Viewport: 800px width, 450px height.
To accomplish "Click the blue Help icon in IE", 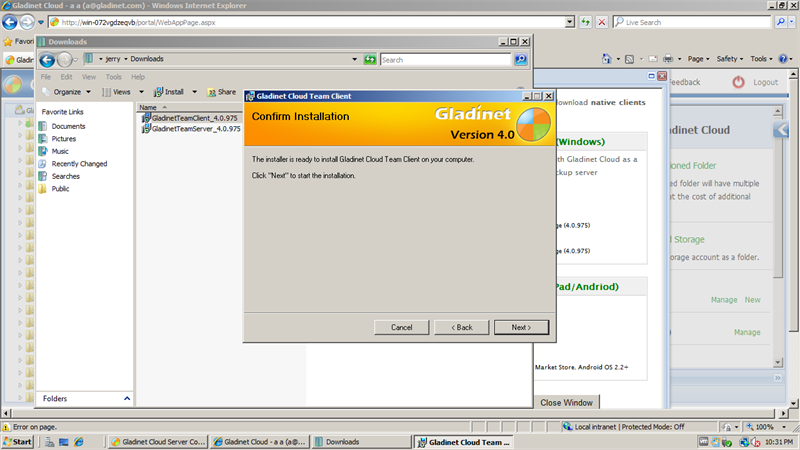I will point(783,59).
